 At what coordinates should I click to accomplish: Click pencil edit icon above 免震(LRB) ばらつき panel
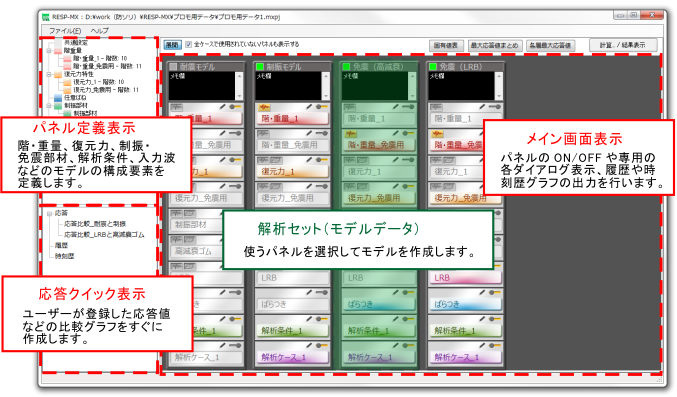[482, 292]
